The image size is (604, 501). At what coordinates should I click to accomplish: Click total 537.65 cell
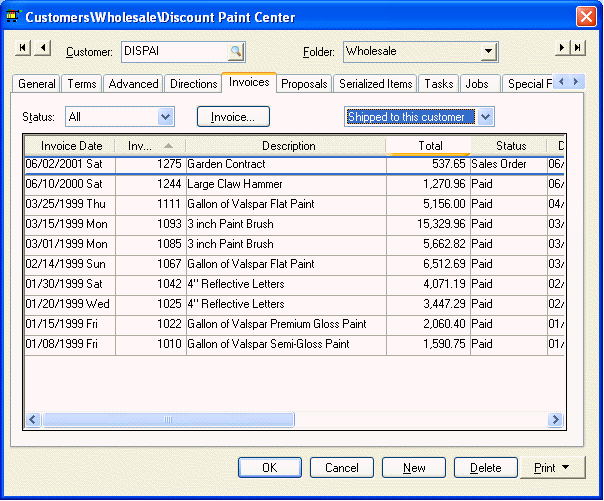click(x=428, y=164)
